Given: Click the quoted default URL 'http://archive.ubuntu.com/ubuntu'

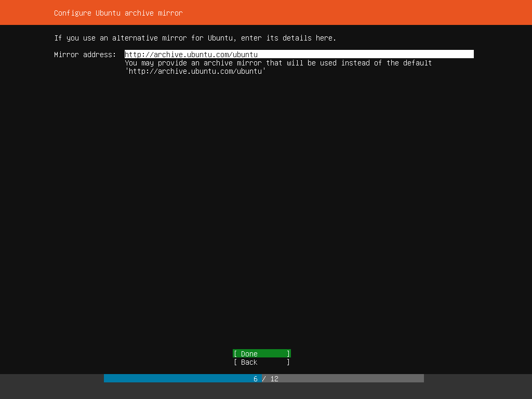Looking at the screenshot, I should pos(195,71).
